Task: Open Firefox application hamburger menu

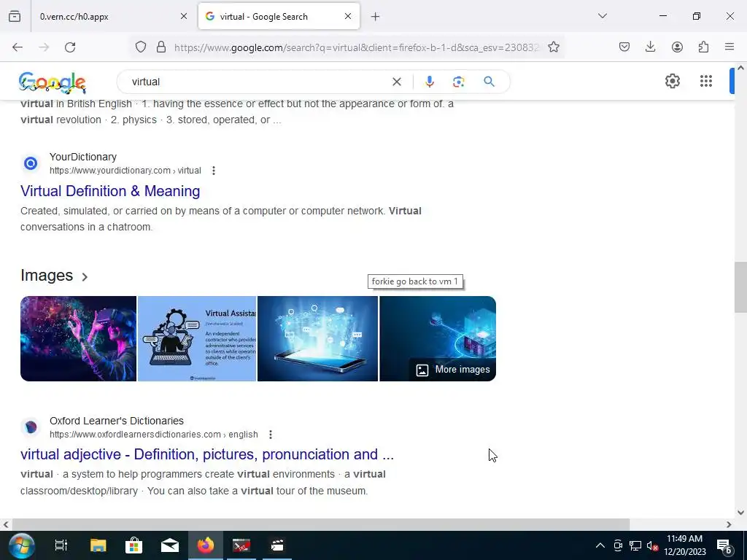Action: pos(729,47)
